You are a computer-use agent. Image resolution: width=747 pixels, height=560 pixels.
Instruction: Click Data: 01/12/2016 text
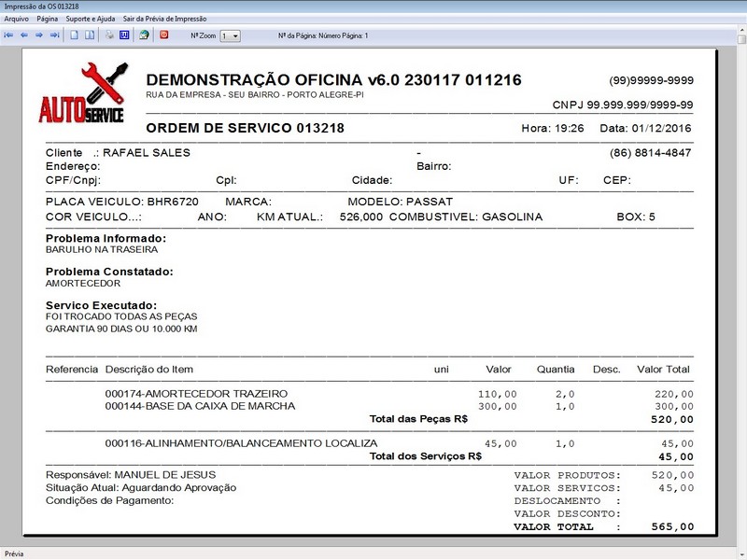click(x=645, y=128)
